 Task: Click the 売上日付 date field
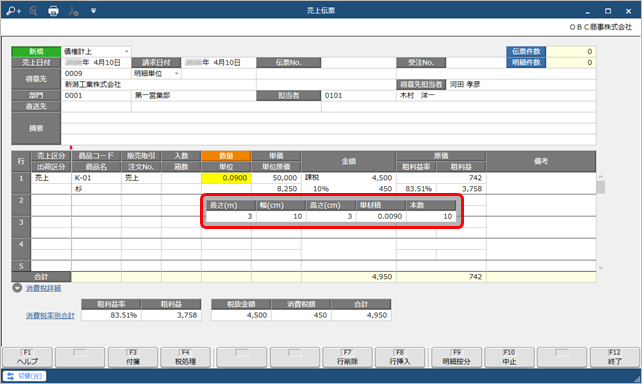(x=96, y=63)
